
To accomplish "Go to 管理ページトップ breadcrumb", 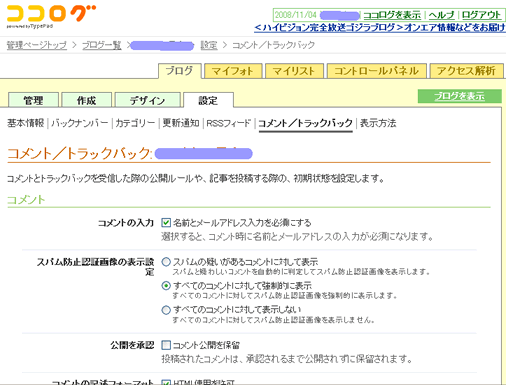I will tap(37, 45).
